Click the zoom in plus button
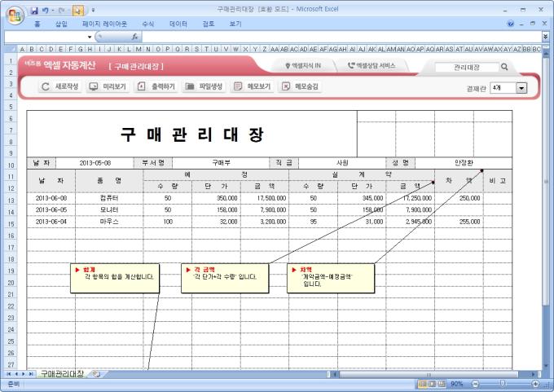 coord(535,384)
